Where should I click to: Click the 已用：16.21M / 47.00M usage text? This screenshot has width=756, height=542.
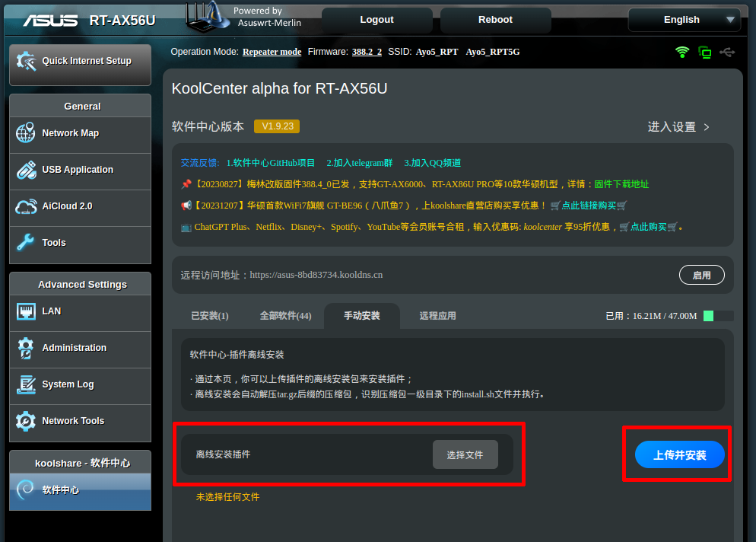click(651, 316)
